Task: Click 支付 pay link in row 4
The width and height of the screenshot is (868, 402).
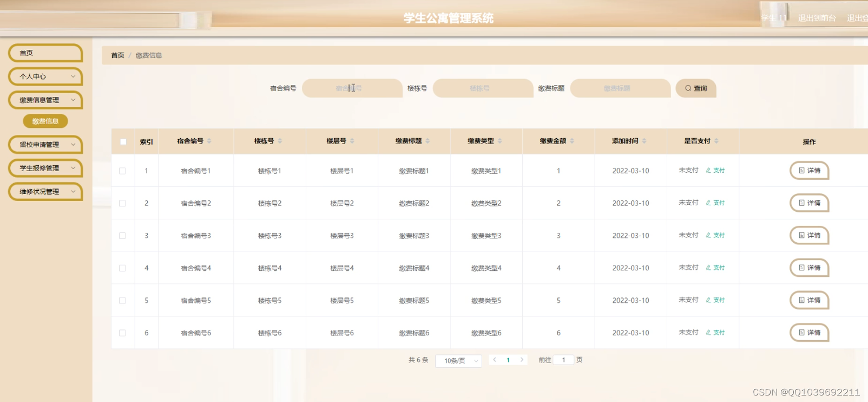Action: [715, 268]
